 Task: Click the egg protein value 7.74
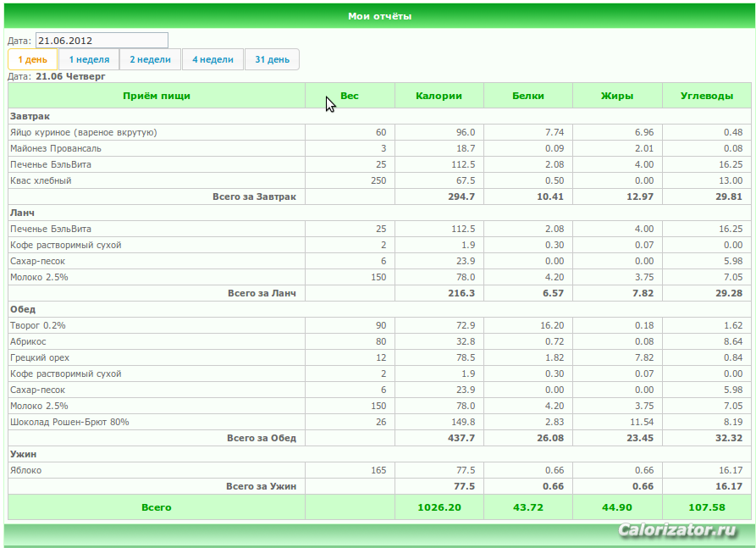[x=555, y=132]
